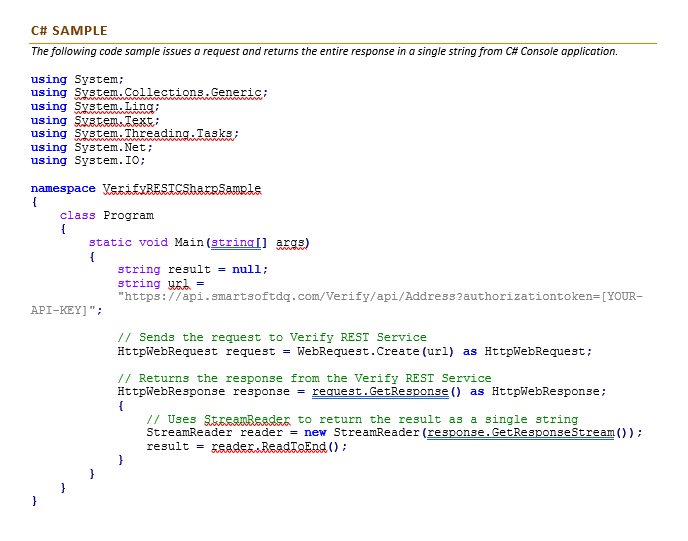Click the line 'using System;'

pos(77,79)
